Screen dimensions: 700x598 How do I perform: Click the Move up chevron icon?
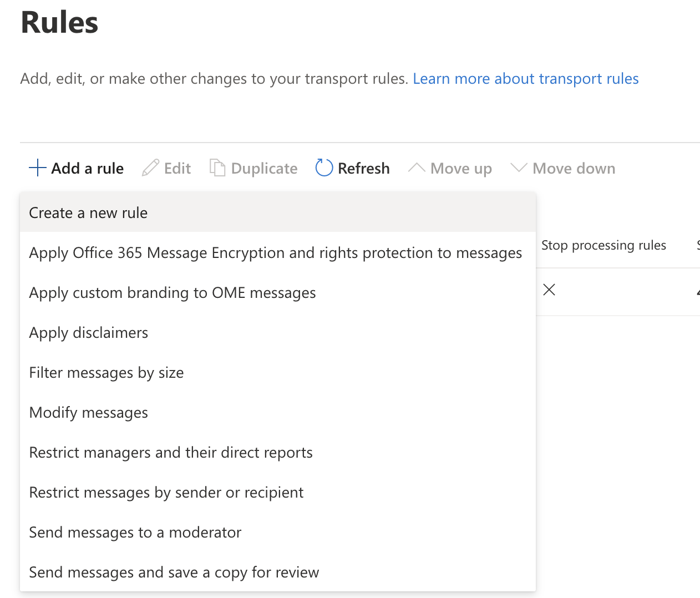[x=417, y=168]
